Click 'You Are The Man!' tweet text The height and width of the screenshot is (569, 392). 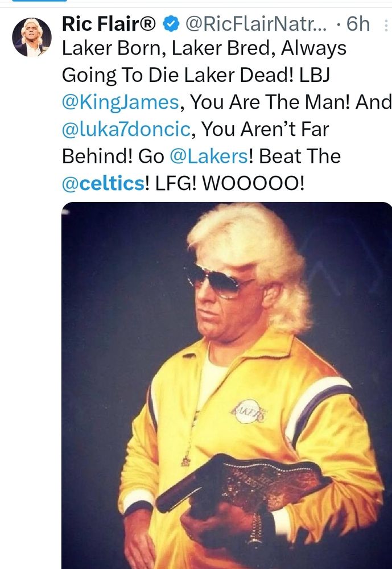point(270,102)
